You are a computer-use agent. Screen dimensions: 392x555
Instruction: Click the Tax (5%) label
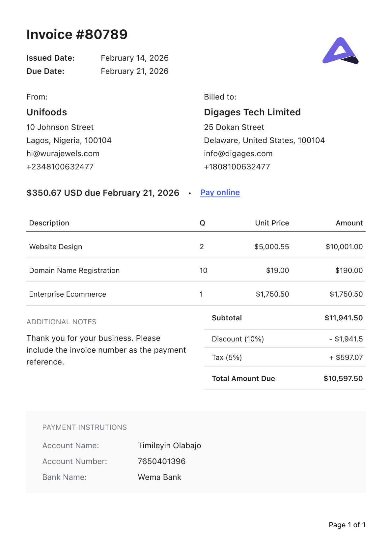pos(227,358)
